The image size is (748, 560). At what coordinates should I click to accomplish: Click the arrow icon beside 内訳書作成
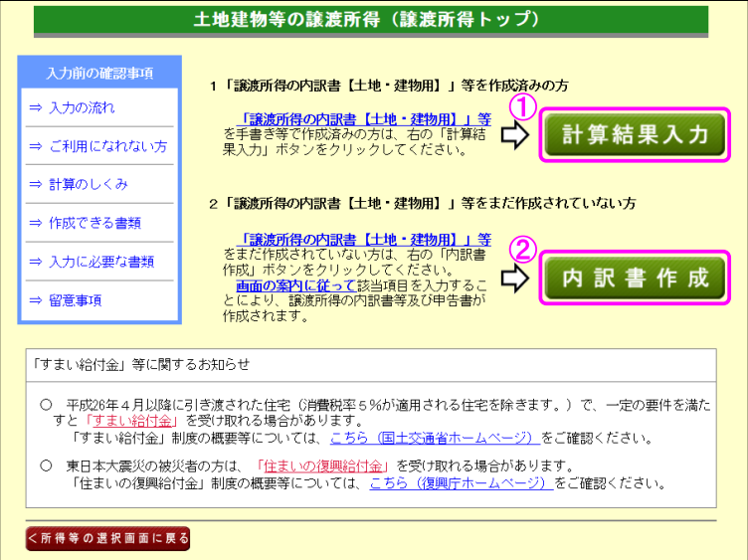[516, 279]
